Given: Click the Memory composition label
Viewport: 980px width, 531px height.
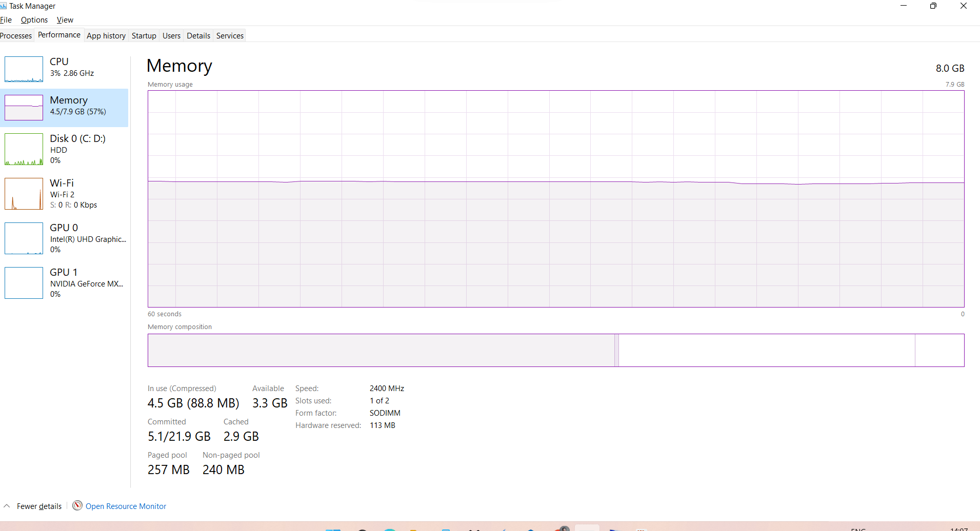Looking at the screenshot, I should [x=179, y=326].
